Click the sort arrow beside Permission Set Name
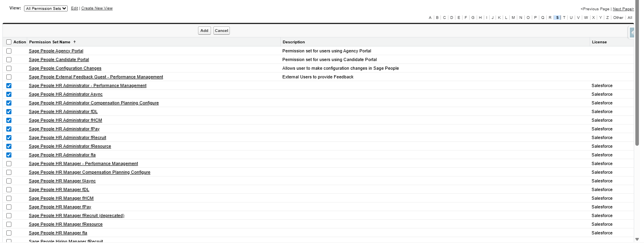This screenshot has width=644, height=245. click(74, 42)
